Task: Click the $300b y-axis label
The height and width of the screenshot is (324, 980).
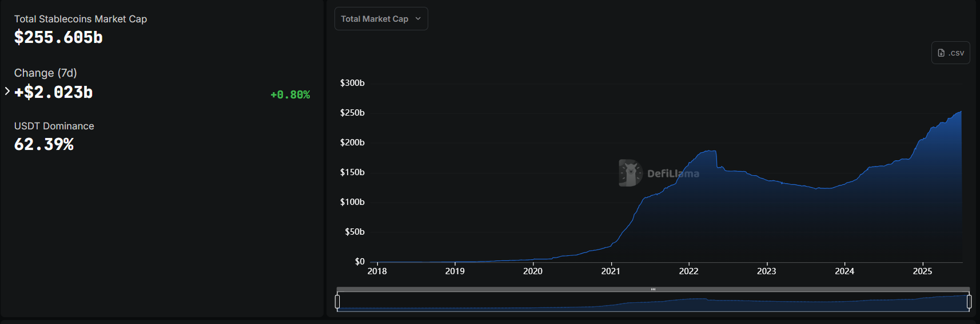Action: click(x=352, y=83)
